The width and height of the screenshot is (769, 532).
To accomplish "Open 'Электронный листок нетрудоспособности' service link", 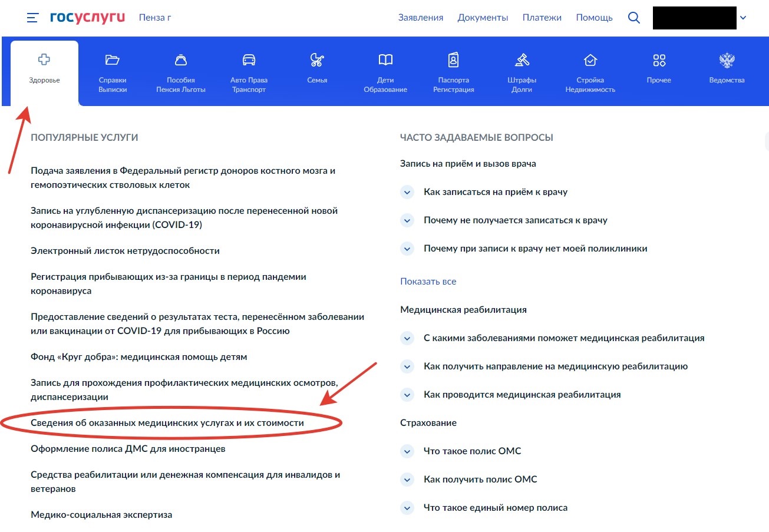I will (125, 251).
